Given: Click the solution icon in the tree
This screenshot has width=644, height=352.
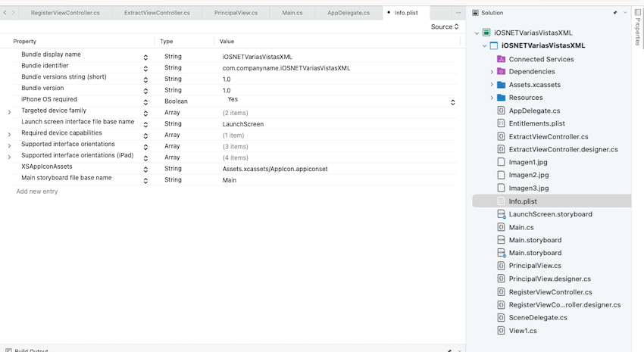Looking at the screenshot, I should pyautogui.click(x=486, y=33).
